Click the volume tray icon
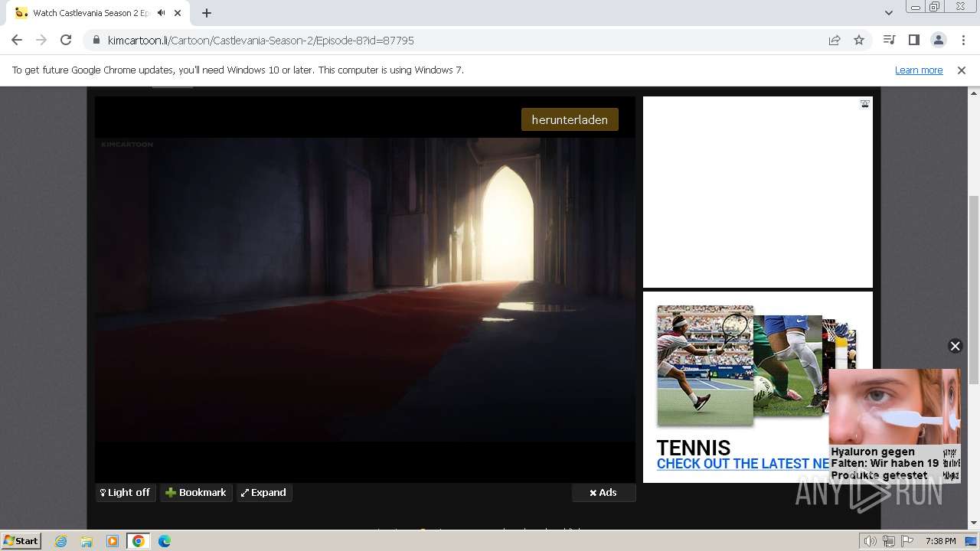Screen dimensions: 980x551 tap(871, 541)
